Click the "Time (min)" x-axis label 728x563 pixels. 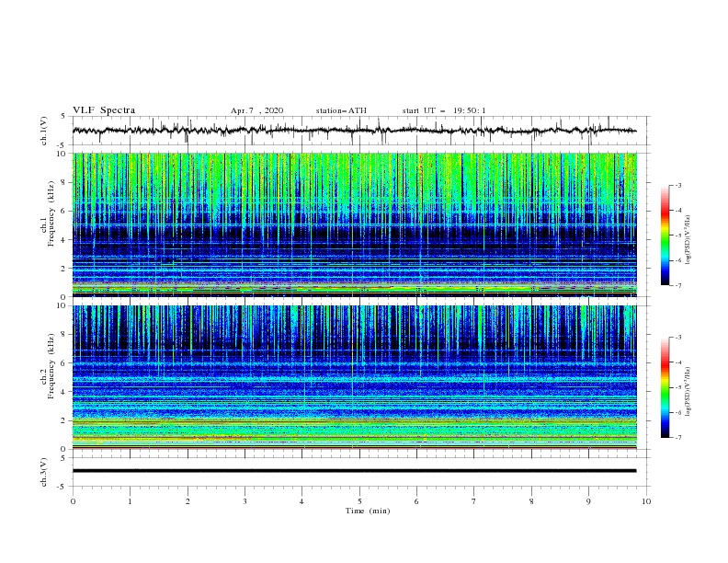pyautogui.click(x=368, y=511)
